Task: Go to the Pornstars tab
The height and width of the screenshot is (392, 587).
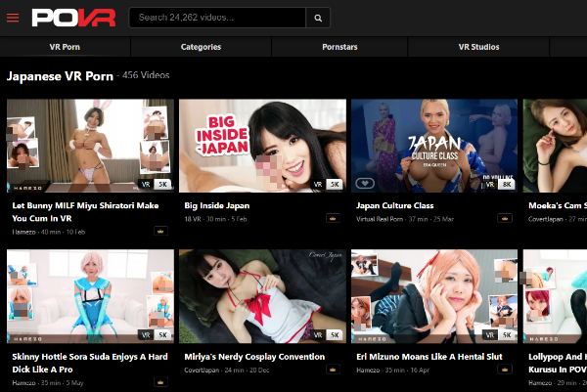Action: pyautogui.click(x=341, y=47)
